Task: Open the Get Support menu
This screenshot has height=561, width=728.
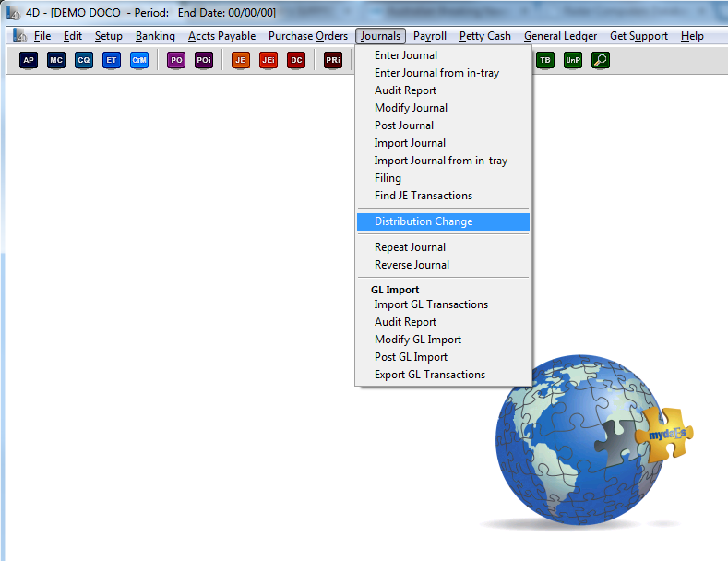Action: click(638, 36)
